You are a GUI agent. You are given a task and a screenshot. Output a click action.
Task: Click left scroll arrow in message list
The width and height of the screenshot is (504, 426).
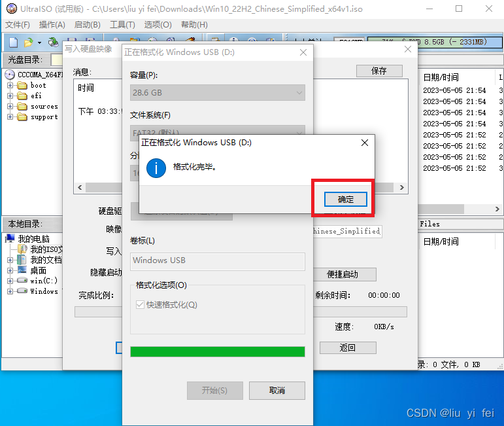(80, 188)
